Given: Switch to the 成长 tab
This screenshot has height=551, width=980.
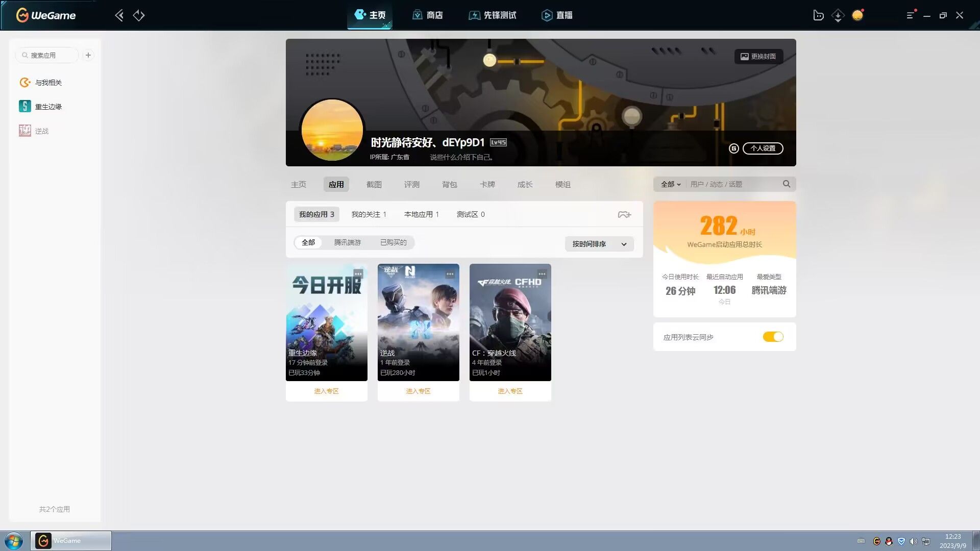Looking at the screenshot, I should pos(525,185).
